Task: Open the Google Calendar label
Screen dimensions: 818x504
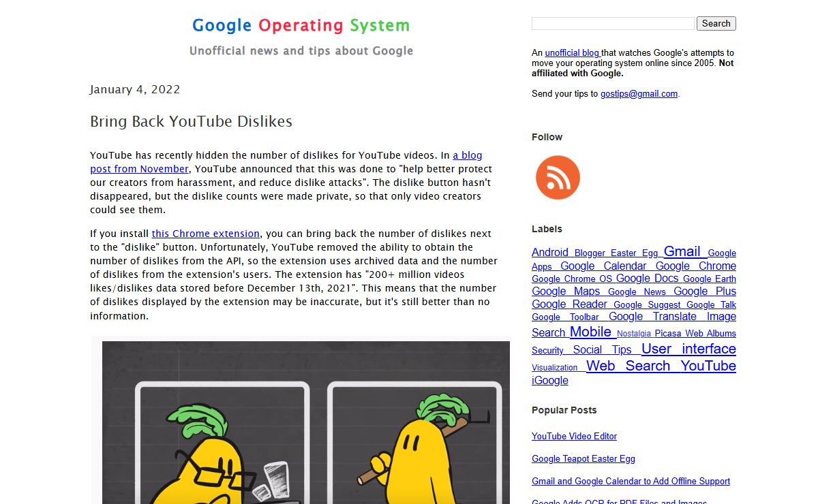Action: [603, 266]
